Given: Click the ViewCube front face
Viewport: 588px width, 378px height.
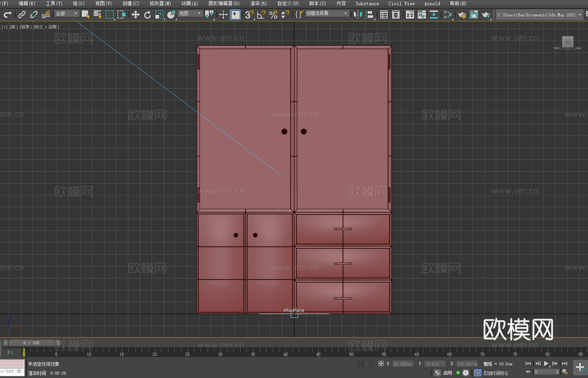Looking at the screenshot, I should coord(568,42).
